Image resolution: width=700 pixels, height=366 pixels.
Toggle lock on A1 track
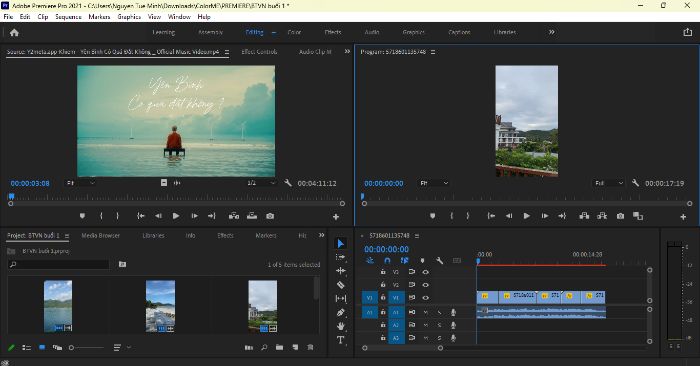point(383,312)
